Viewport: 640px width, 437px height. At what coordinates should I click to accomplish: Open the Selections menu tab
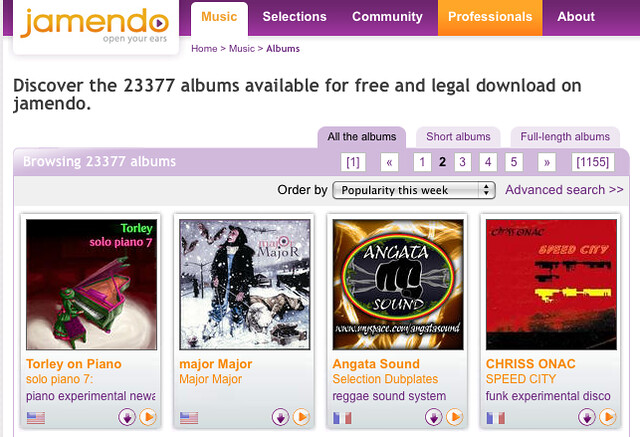[x=294, y=17]
